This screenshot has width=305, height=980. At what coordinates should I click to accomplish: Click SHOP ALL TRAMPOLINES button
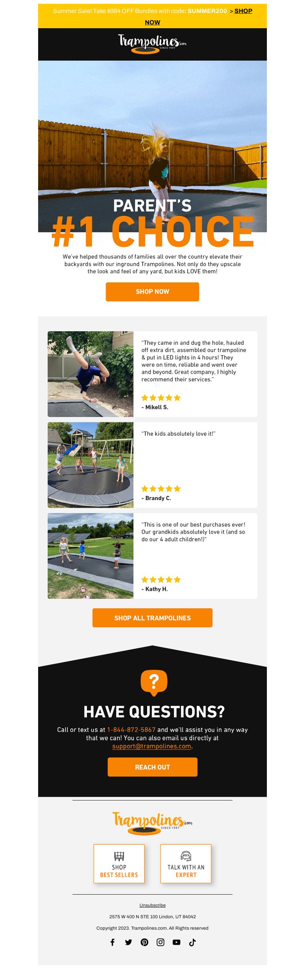(x=152, y=618)
